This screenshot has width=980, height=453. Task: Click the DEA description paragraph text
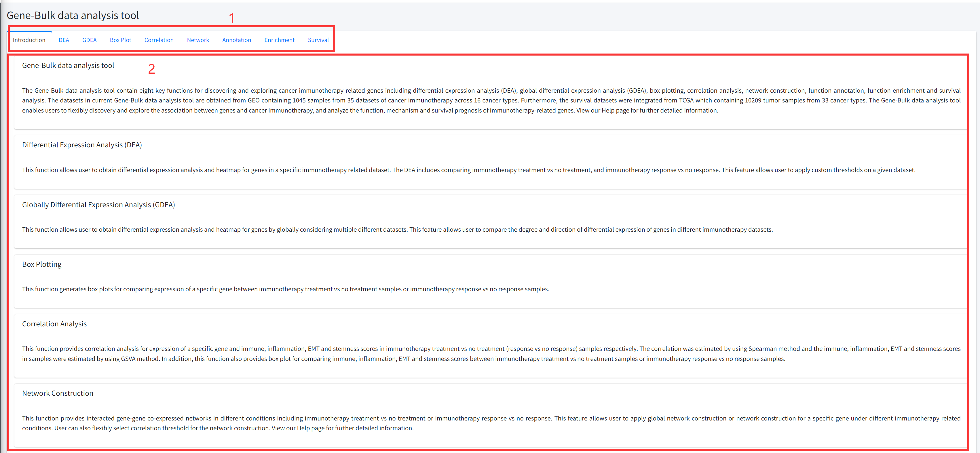pyautogui.click(x=468, y=170)
